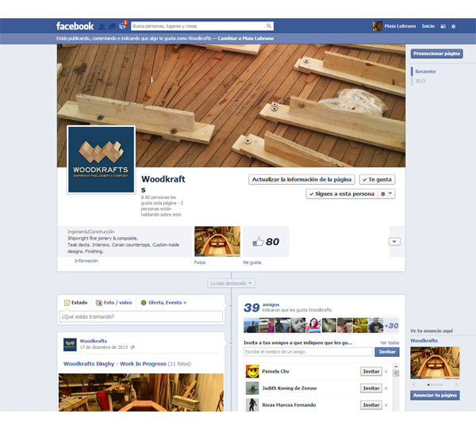This screenshot has height=448, width=476.
Task: Open the +30 more friends tile
Action: click(391, 325)
